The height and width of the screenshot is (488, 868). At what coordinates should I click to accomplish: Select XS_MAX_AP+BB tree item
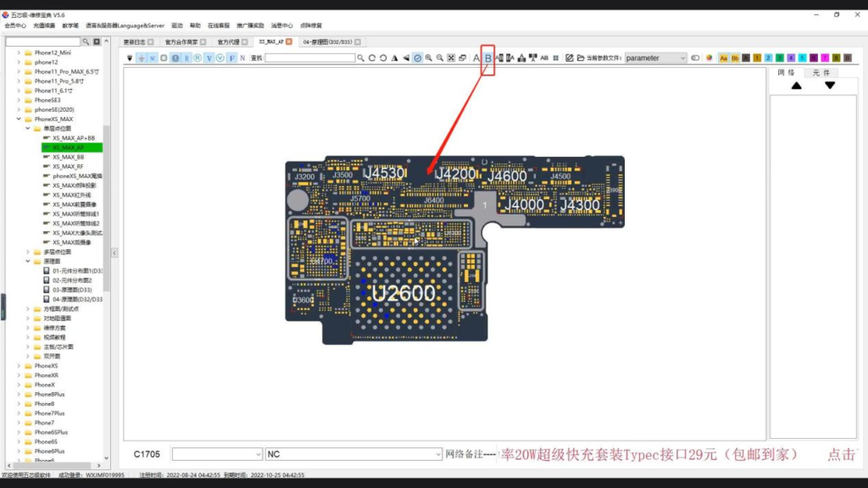(x=73, y=138)
